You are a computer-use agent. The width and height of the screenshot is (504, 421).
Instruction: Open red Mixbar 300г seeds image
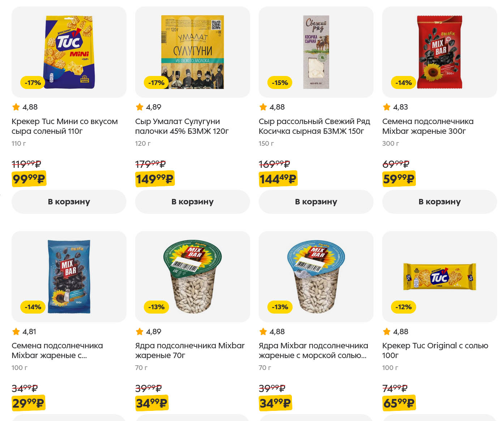[x=439, y=52]
